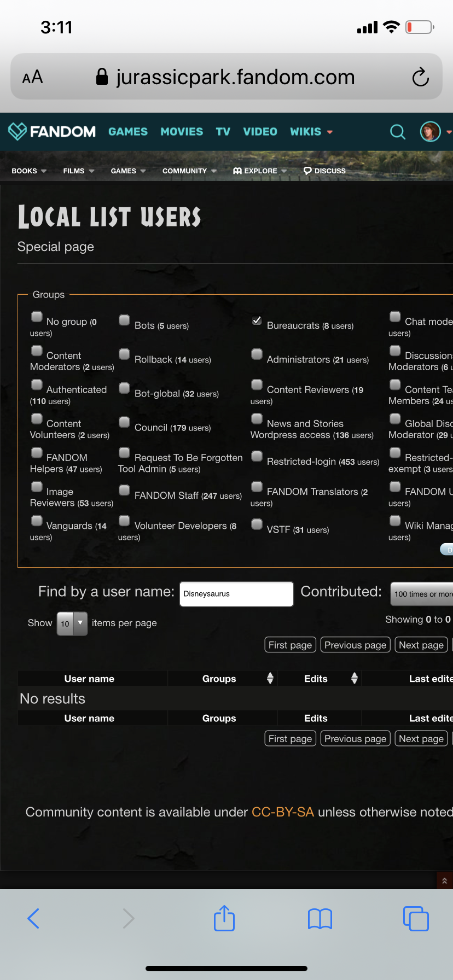Expand the user account dropdown arrow
453x980 pixels.
[449, 132]
